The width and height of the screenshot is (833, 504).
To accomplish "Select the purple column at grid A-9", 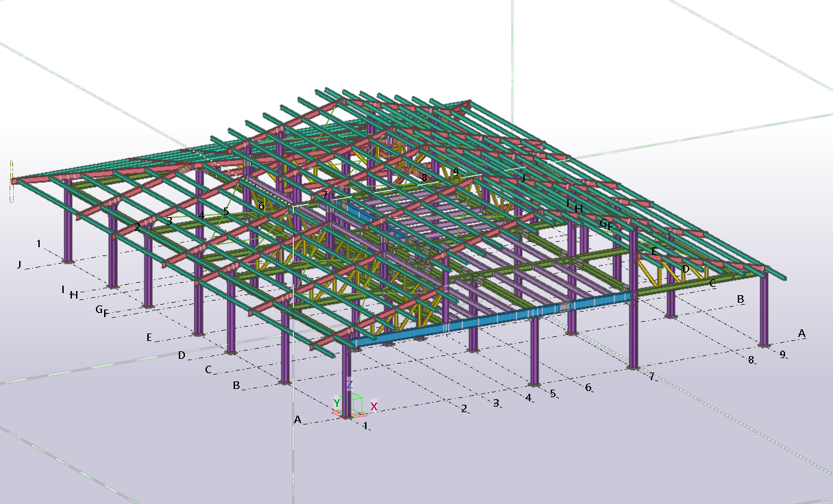I will point(764,308).
